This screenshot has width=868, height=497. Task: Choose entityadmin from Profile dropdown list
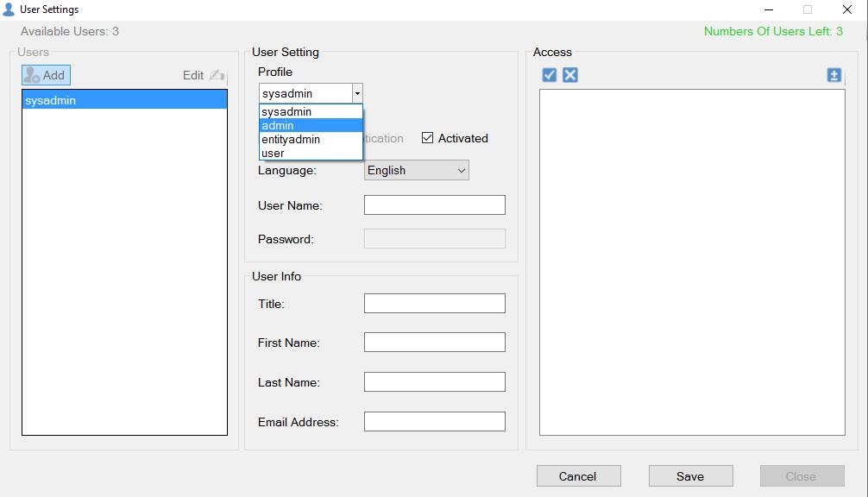[x=311, y=140]
